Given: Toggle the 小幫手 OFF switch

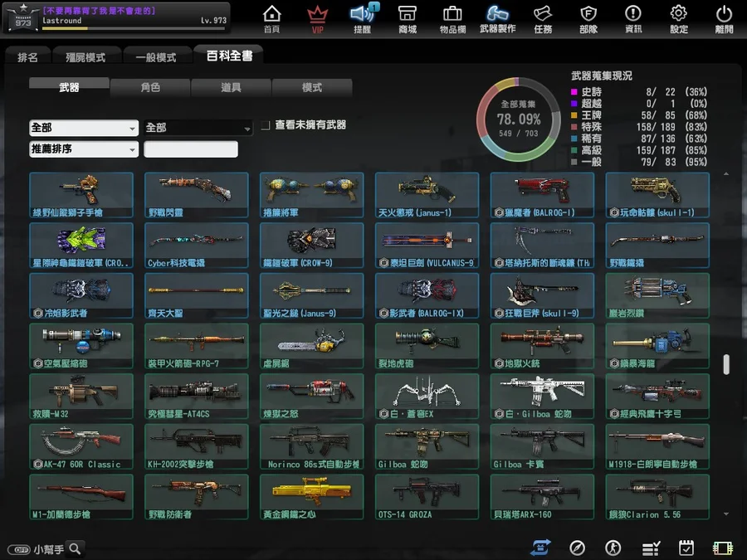Looking at the screenshot, I should [19, 549].
